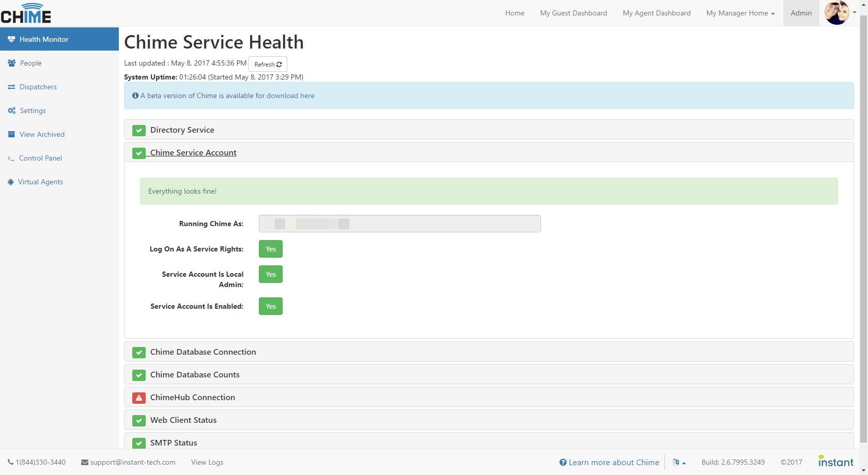Click support@instant-tech.com email link
The image size is (868, 475).
coord(128,462)
